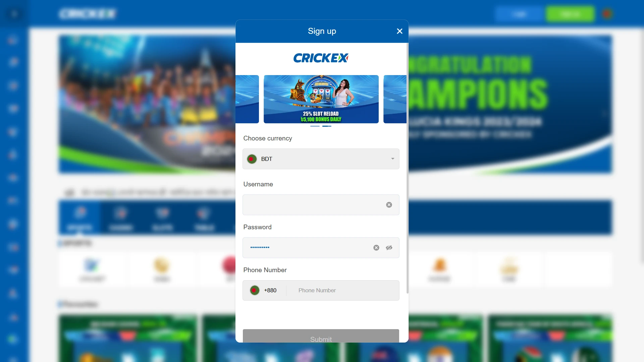Click the 25% Slot Reload banner
The height and width of the screenshot is (362, 644).
coord(321,99)
